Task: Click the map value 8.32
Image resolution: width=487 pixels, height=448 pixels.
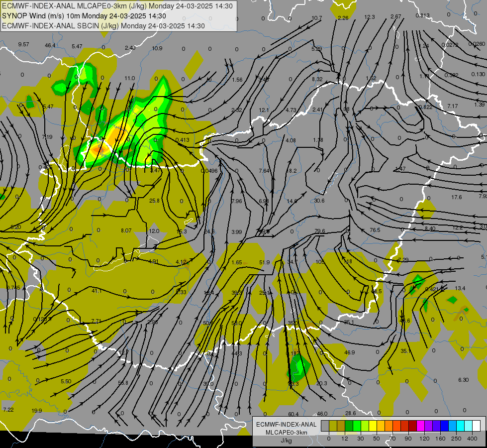Action: [317, 79]
